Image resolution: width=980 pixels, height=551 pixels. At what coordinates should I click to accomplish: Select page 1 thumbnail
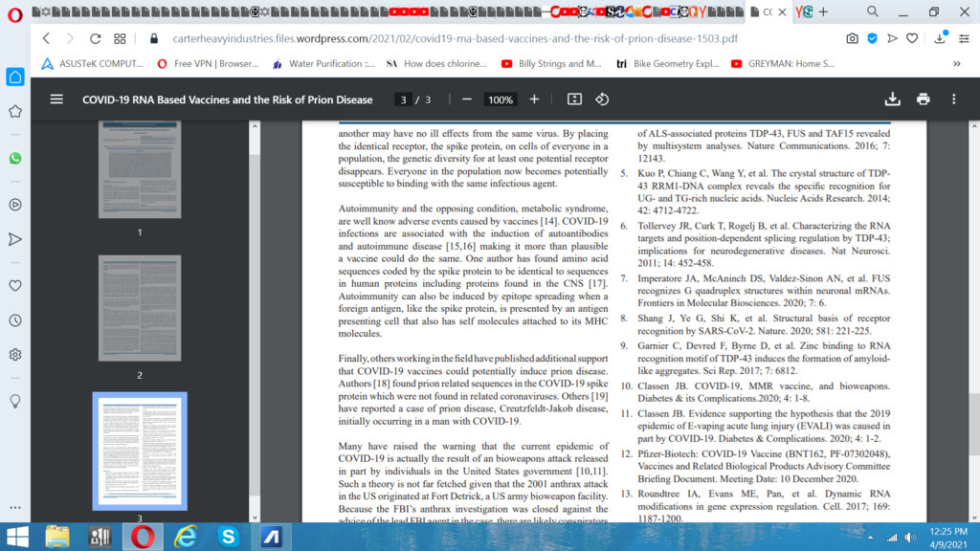(139, 172)
